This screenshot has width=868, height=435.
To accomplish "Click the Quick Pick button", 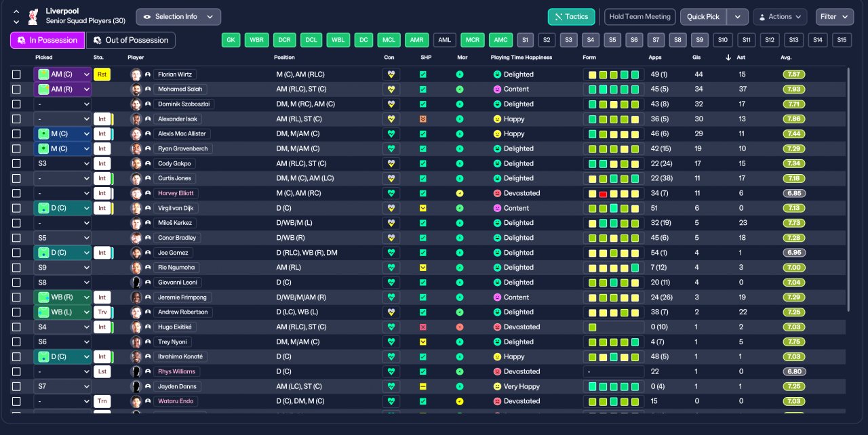I will 703,17.
